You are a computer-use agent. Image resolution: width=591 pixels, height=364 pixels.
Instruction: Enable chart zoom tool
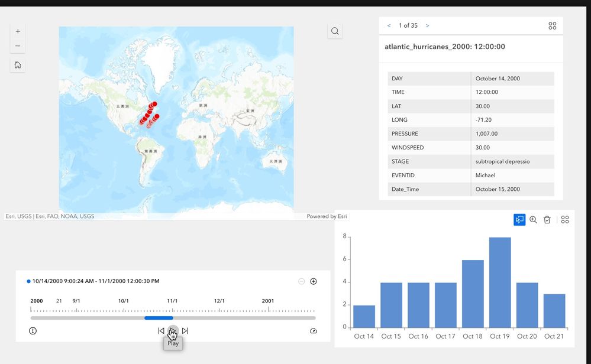coord(534,220)
